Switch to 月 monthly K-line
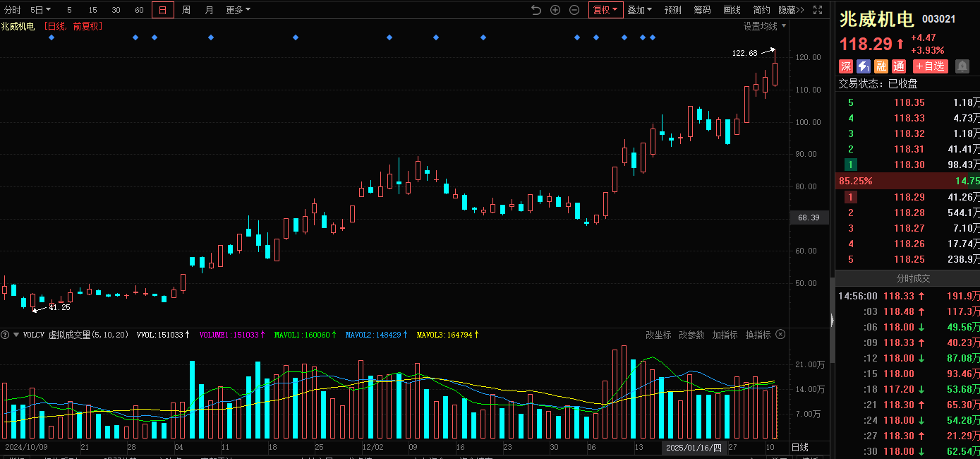This screenshot has width=980, height=459. (x=209, y=10)
